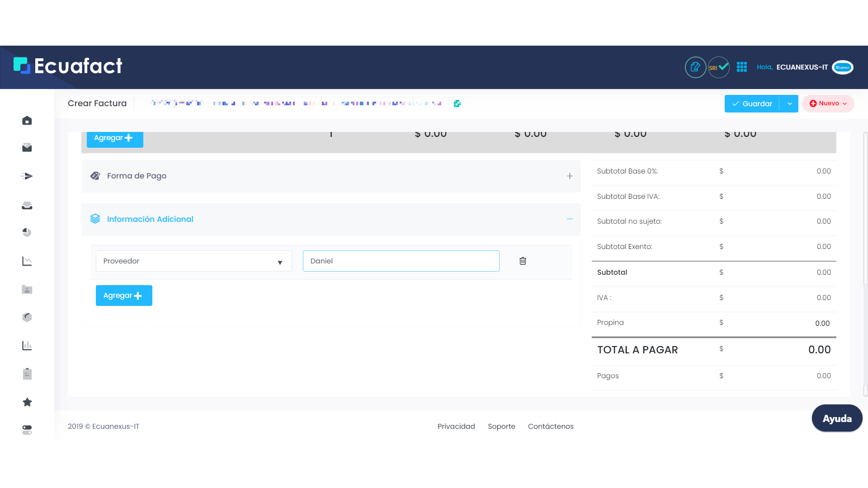868x488 pixels.
Task: Click the home icon in sidebar
Action: pos(27,121)
